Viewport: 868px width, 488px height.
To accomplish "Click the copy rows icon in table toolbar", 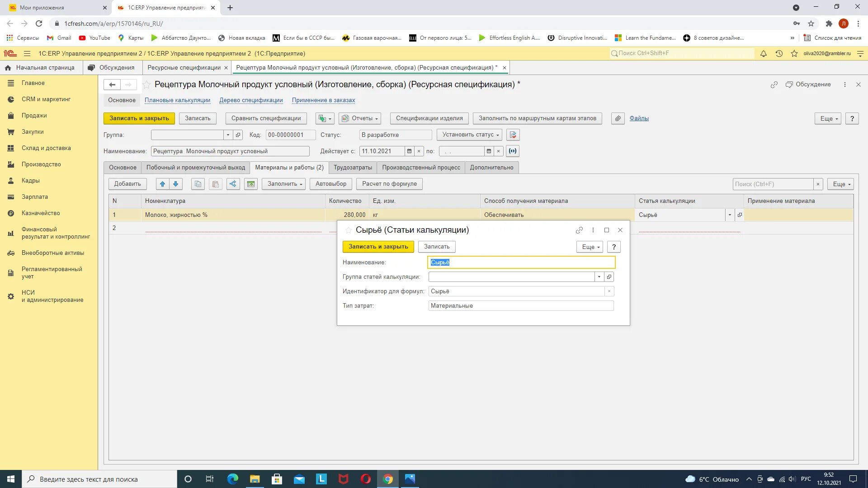I will (198, 184).
